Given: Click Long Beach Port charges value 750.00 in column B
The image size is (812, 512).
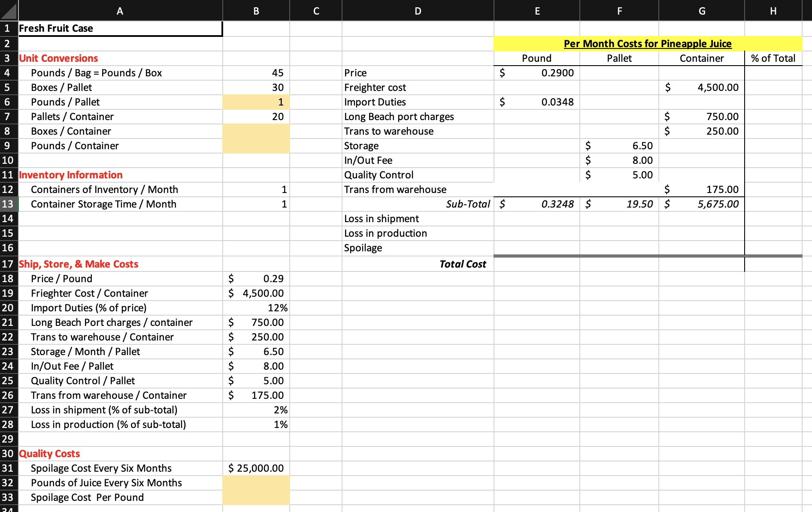Looking at the screenshot, I should [256, 322].
